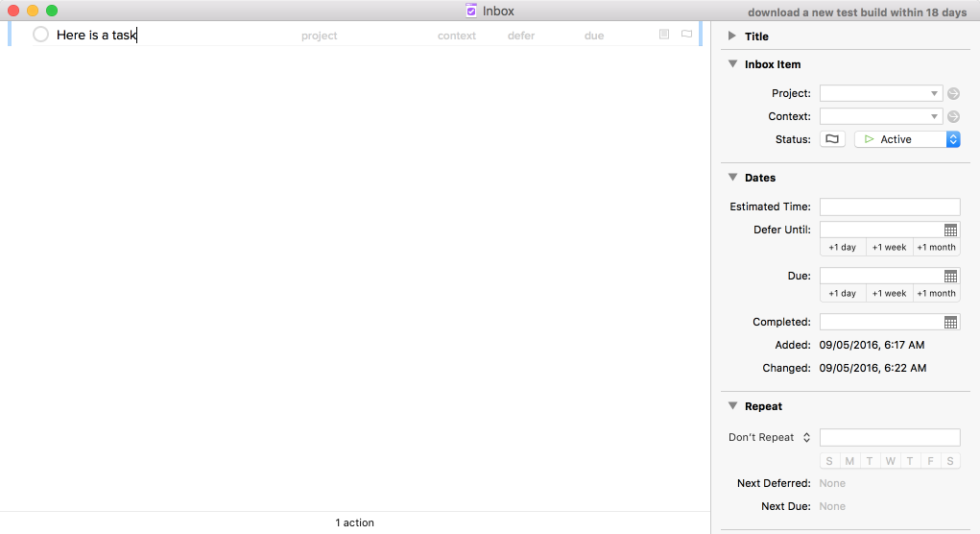This screenshot has width=980, height=534.
Task: Add +1 week to Defer Until
Action: point(889,247)
